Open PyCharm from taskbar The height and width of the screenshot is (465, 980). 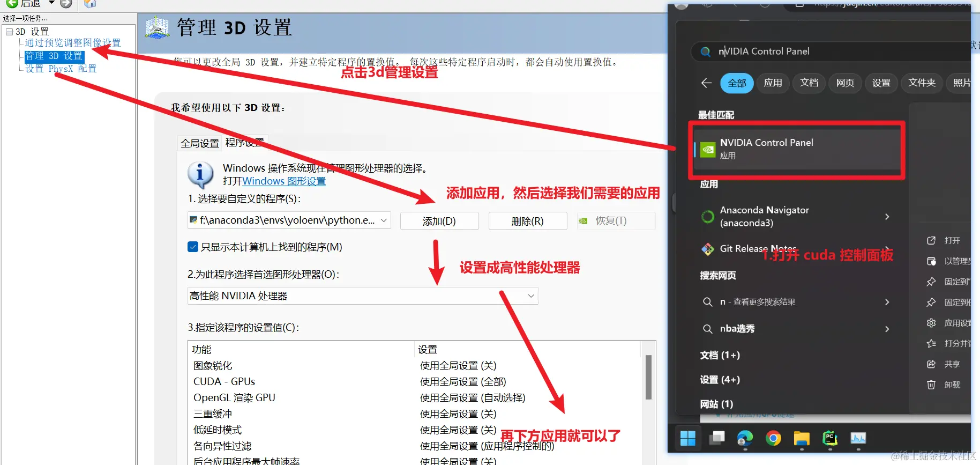click(830, 438)
